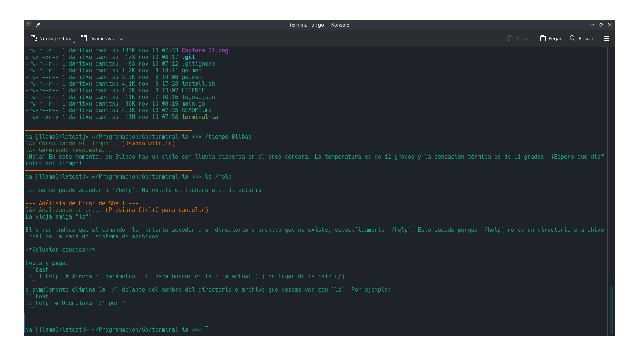The width and height of the screenshot is (639, 364).
Task: Click the Copiar copy icon
Action: coord(510,38)
